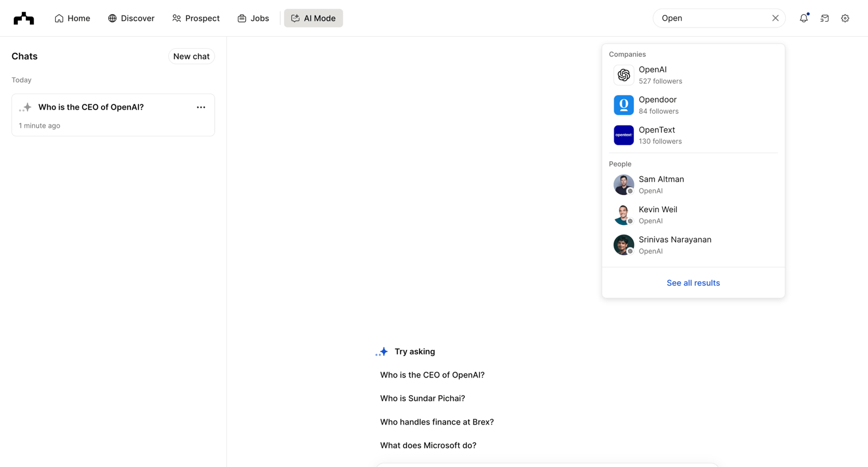This screenshot has width=868, height=467.
Task: Open settings gear icon
Action: (845, 18)
